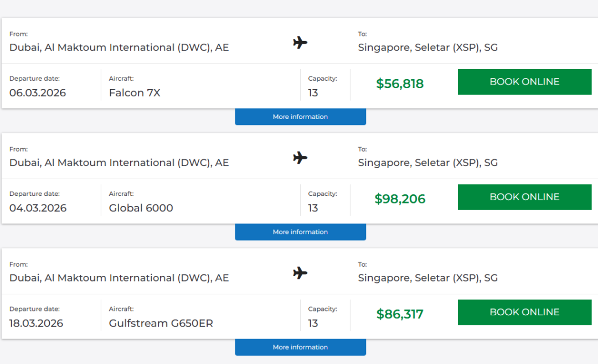This screenshot has height=364, width=598.
Task: Click the $56,818 price
Action: (400, 84)
